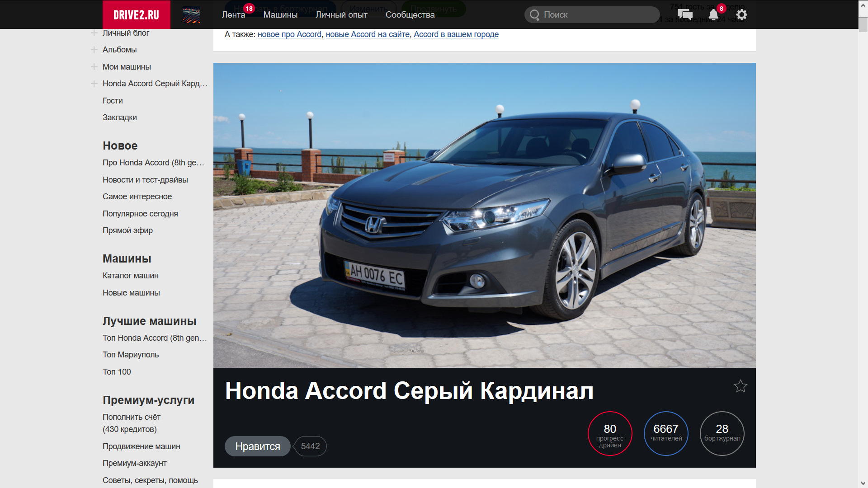Open the user avatar profile icon
Screen dimensions: 868x488
tap(191, 15)
